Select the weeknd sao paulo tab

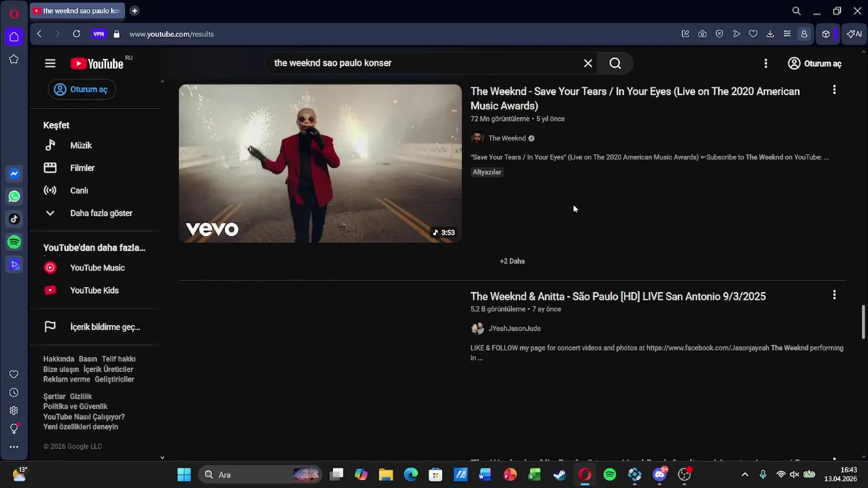77,11
